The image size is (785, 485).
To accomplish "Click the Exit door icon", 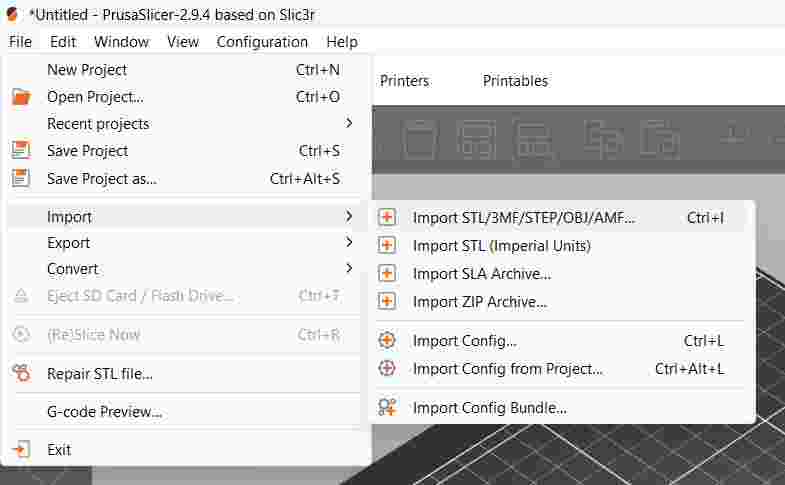I will click(21, 449).
